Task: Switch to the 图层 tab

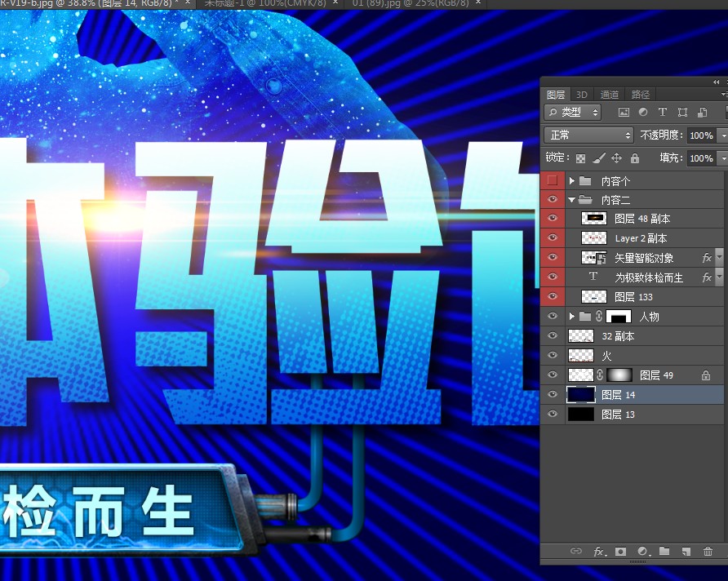Action: pos(555,95)
